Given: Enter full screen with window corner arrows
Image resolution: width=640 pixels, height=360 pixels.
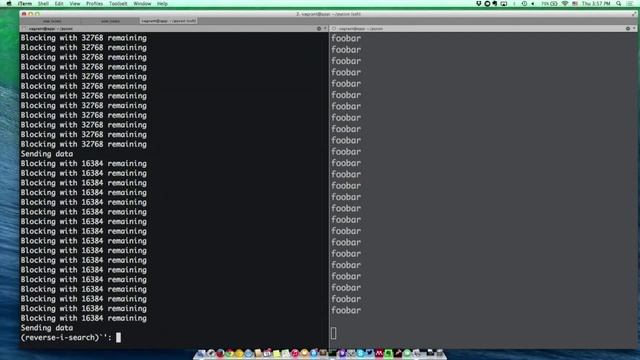Looking at the screenshot, I should 634,14.
